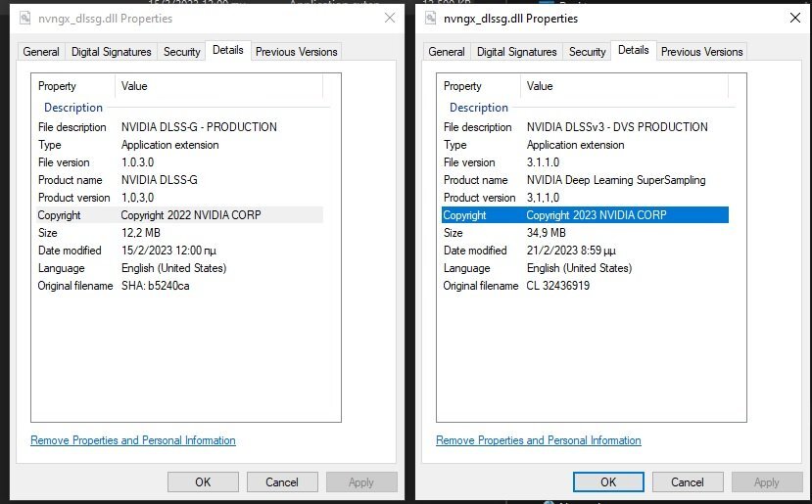The image size is (812, 504).
Task: Select Product version 3.1.1.0 row
Action: tap(585, 198)
